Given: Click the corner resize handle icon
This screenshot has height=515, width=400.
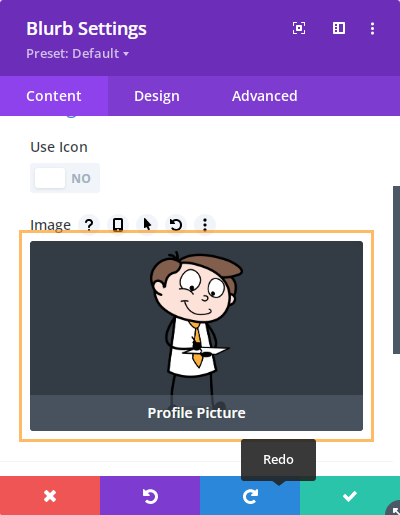Looking at the screenshot, I should click(394, 509).
